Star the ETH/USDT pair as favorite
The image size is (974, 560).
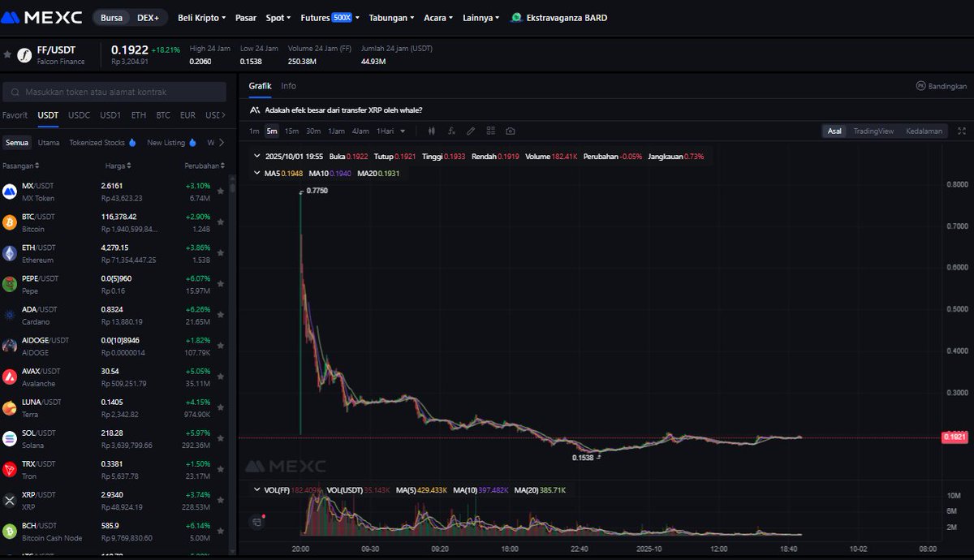pos(219,254)
